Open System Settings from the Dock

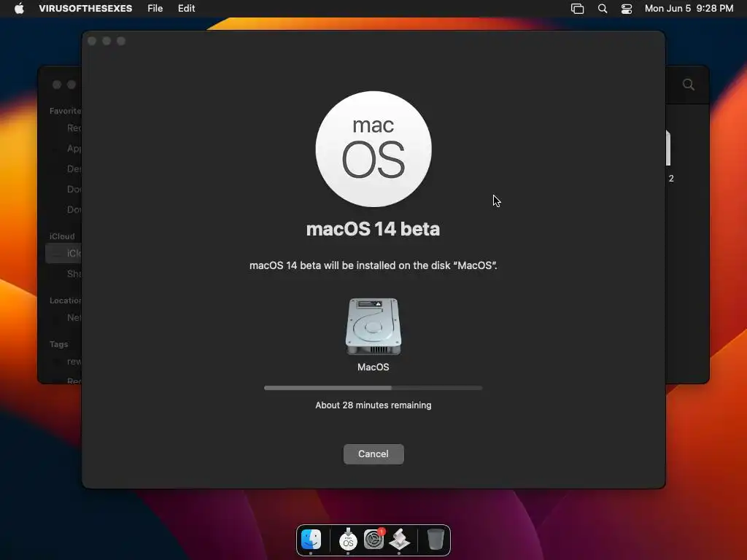tap(374, 540)
